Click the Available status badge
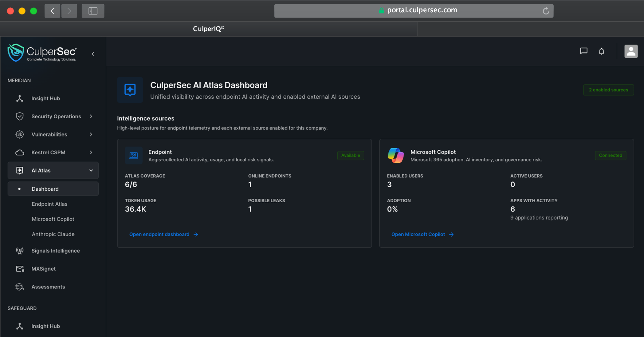Image resolution: width=644 pixels, height=337 pixels. click(x=351, y=155)
